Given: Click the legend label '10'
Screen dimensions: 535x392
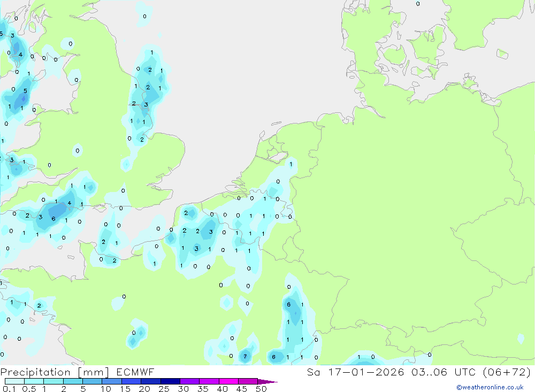Looking at the screenshot, I should point(106,389).
